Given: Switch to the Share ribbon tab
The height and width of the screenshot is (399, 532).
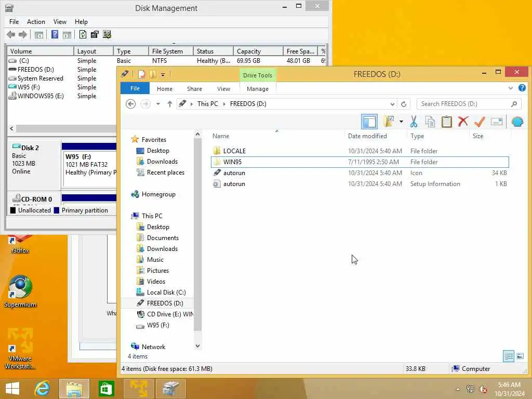Looking at the screenshot, I should coord(194,88).
